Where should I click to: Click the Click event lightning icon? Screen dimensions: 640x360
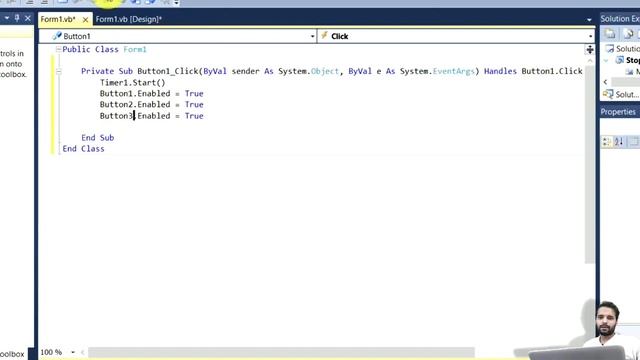[324, 36]
